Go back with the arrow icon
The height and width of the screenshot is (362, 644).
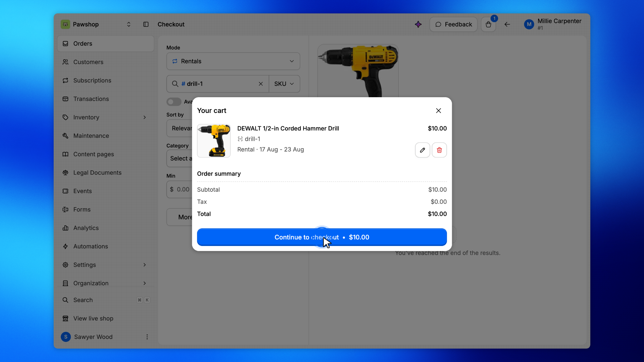507,24
